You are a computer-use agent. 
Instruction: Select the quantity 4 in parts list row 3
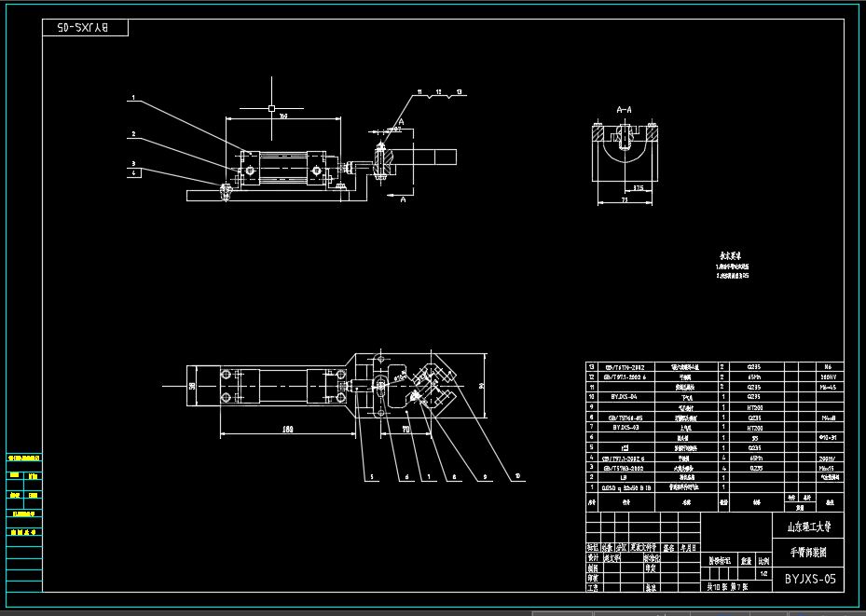click(723, 468)
